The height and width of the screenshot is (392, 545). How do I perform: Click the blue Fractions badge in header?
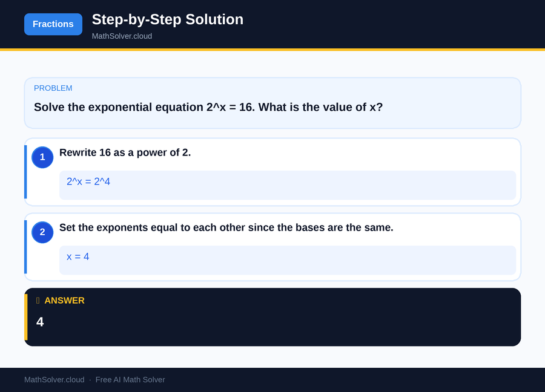point(53,24)
